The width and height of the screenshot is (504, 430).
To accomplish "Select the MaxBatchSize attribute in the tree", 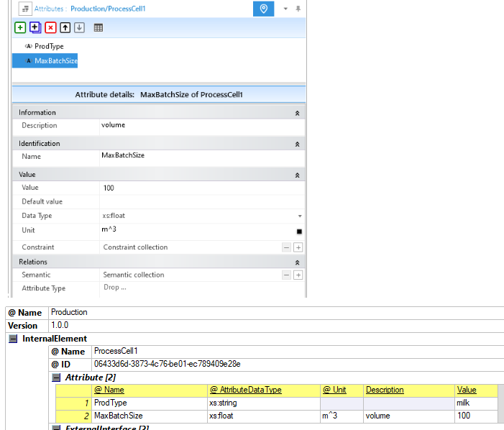I will (x=55, y=61).
